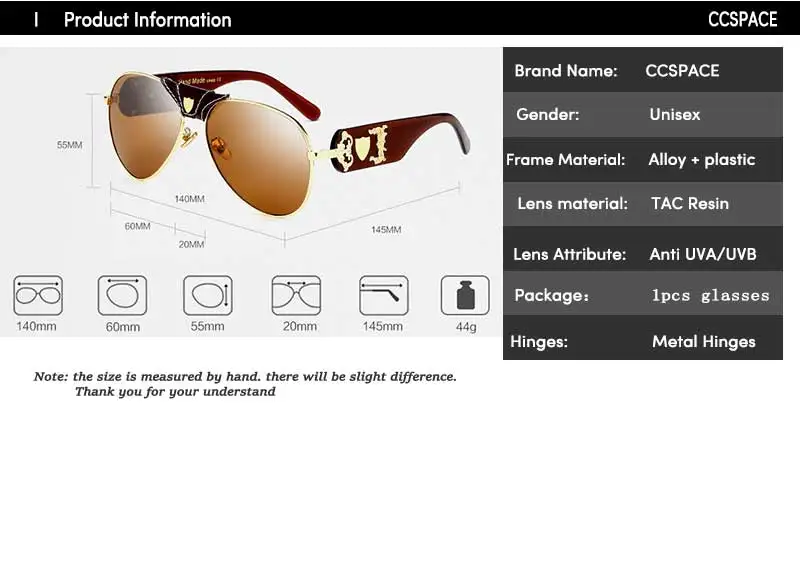The width and height of the screenshot is (800, 564).
Task: Click the 1pcs glasses value
Action: click(710, 296)
